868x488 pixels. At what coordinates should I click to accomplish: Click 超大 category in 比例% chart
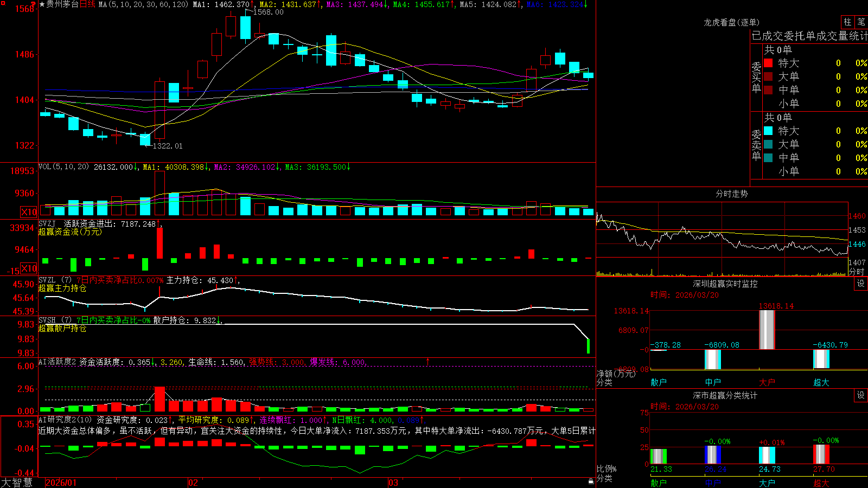pyautogui.click(x=821, y=483)
